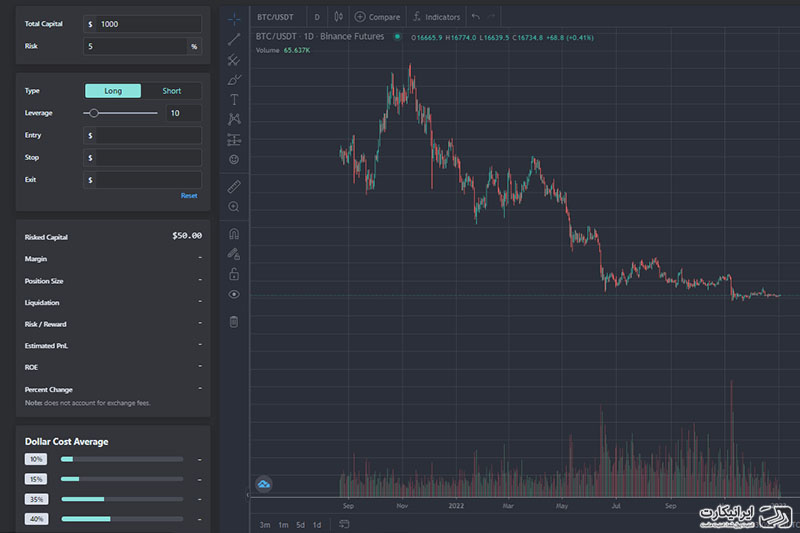The image size is (800, 533).
Task: Switch chart range to 3m
Action: (x=265, y=525)
